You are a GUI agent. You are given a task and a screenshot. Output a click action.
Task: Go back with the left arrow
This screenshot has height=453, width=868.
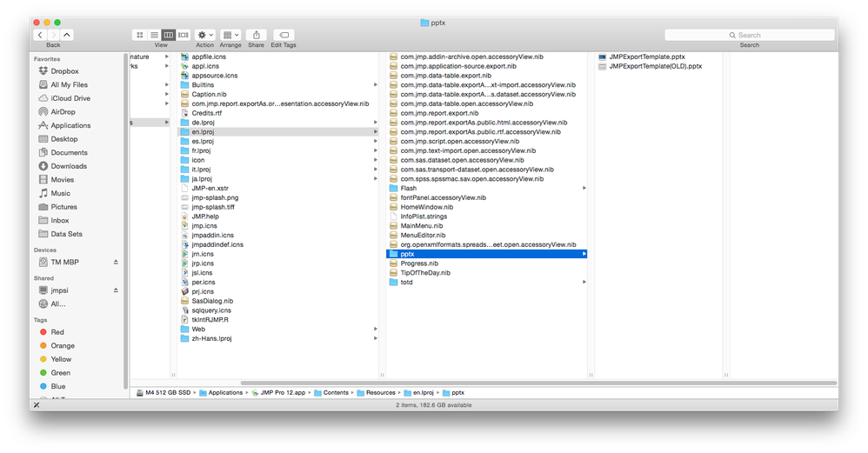[40, 35]
